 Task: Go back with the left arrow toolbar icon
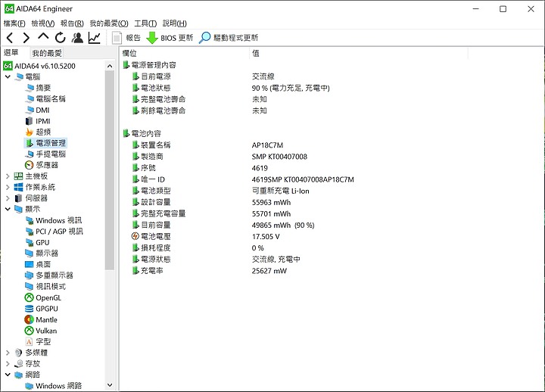(x=10, y=38)
